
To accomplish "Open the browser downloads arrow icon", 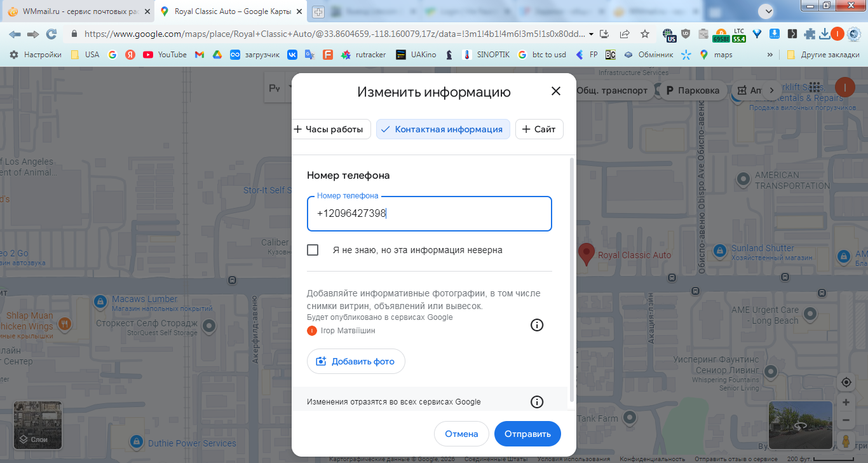I will [824, 34].
